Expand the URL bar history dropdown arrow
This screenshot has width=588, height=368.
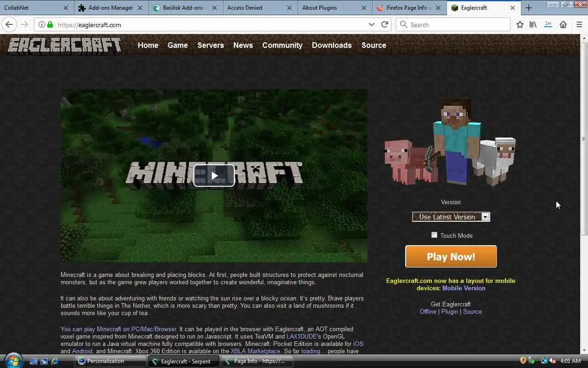tap(372, 25)
